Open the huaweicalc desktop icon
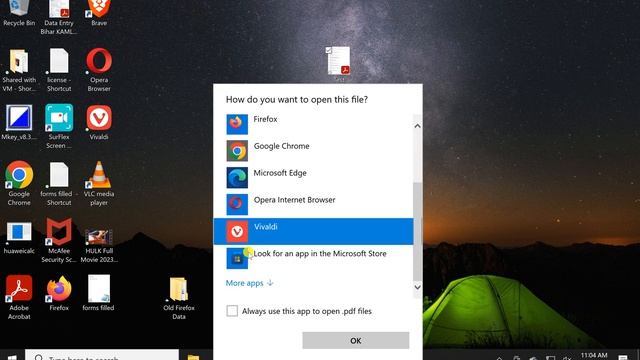The image size is (640, 360). [19, 238]
